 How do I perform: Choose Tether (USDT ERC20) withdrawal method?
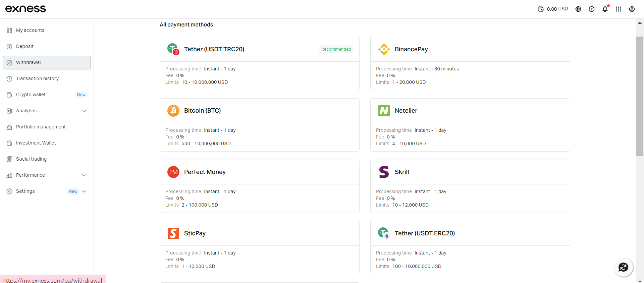pyautogui.click(x=470, y=247)
